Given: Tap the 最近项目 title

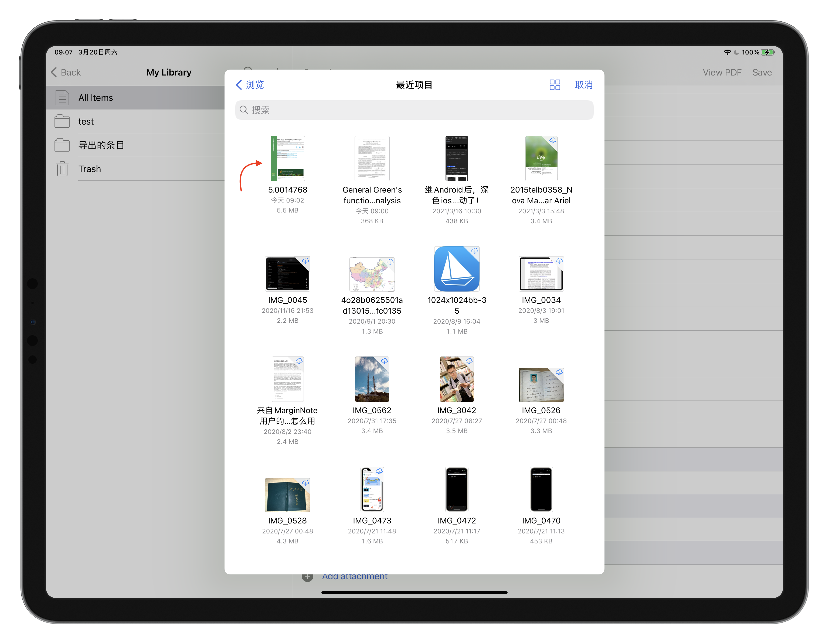Looking at the screenshot, I should pyautogui.click(x=414, y=85).
